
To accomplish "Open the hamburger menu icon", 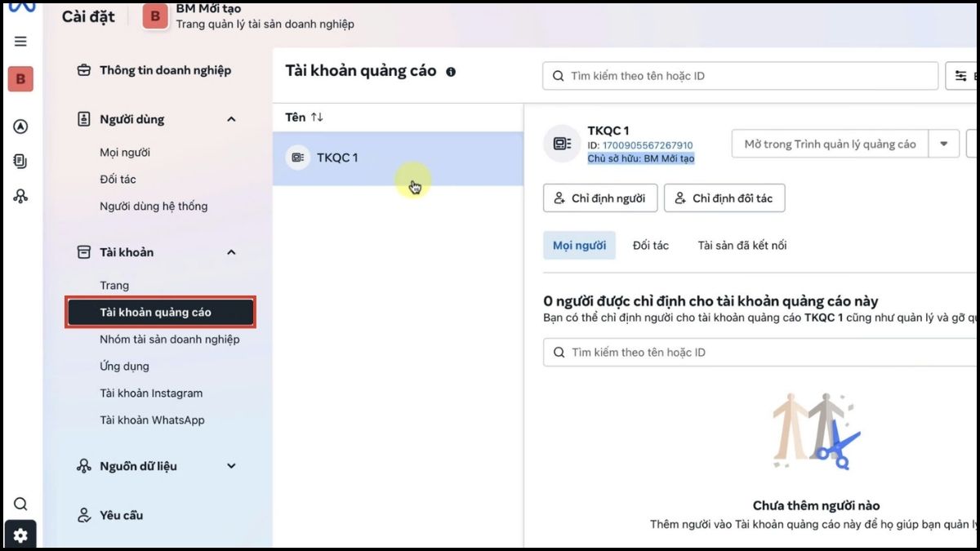I will [x=20, y=41].
